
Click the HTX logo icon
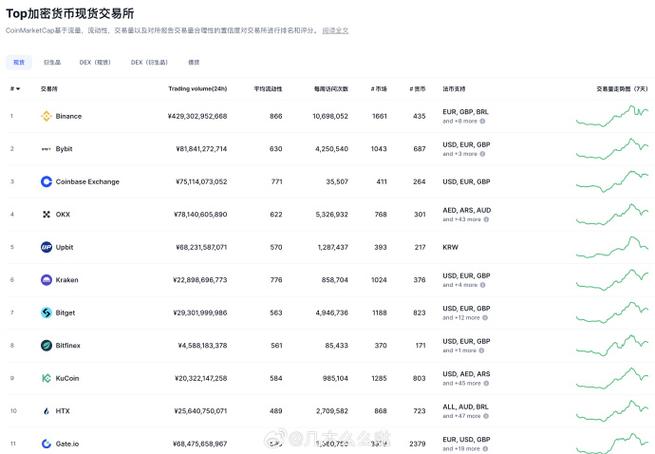point(46,411)
